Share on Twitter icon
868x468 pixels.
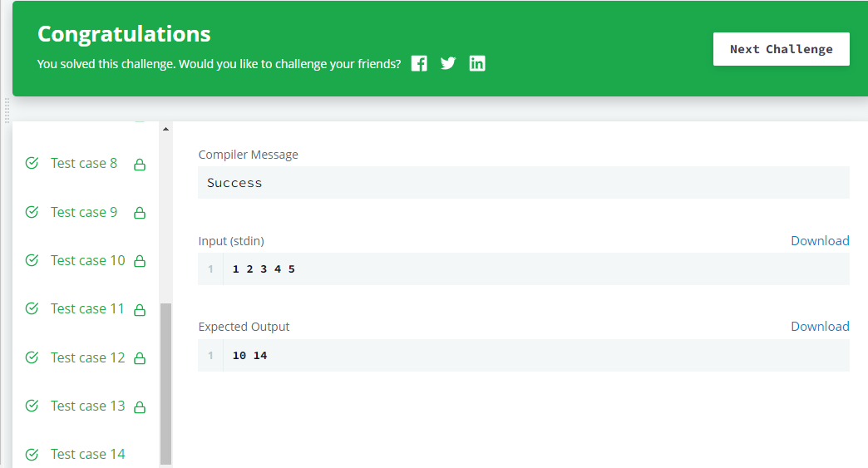(448, 64)
